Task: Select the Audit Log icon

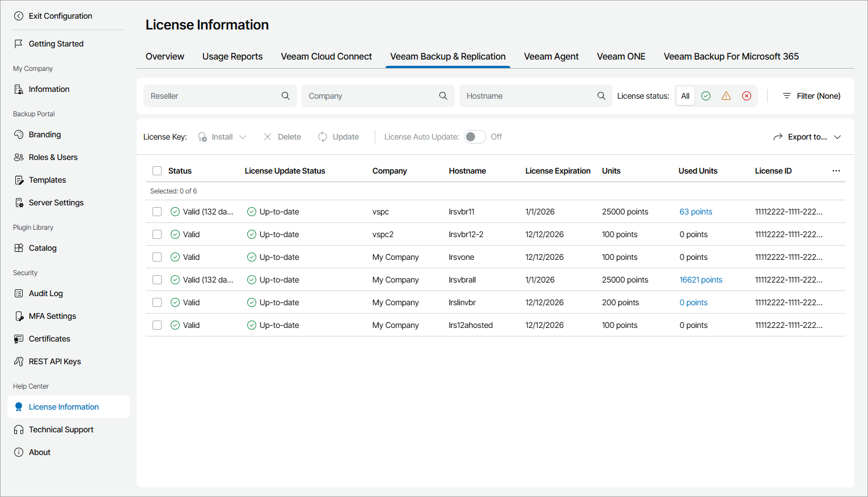Action: click(19, 293)
